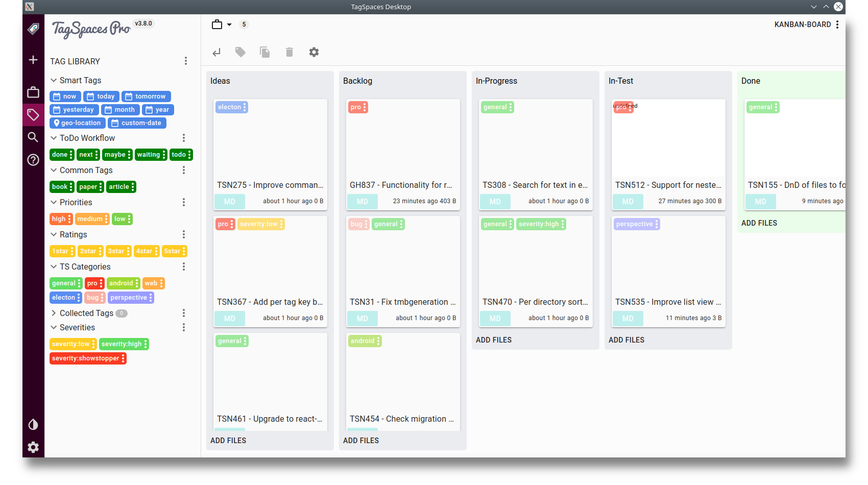The height and width of the screenshot is (485, 868).
Task: Open ToDo Workflow group three-dot menu
Action: pyautogui.click(x=184, y=138)
